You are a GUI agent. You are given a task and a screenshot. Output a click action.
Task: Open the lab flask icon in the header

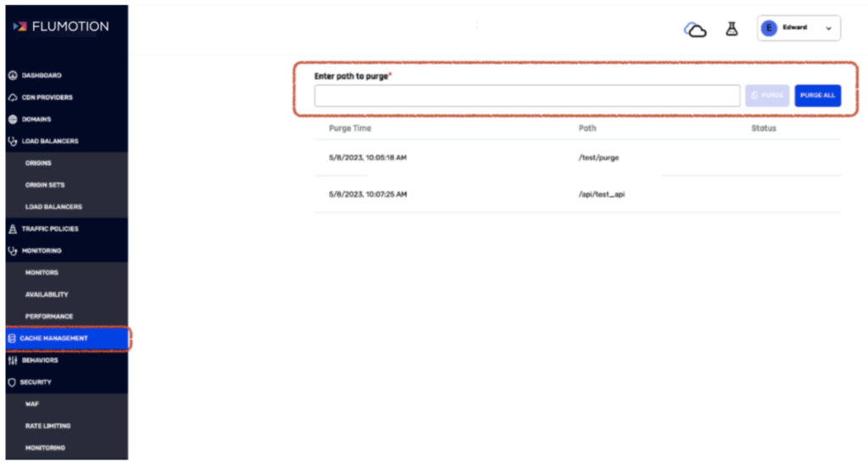(x=732, y=29)
